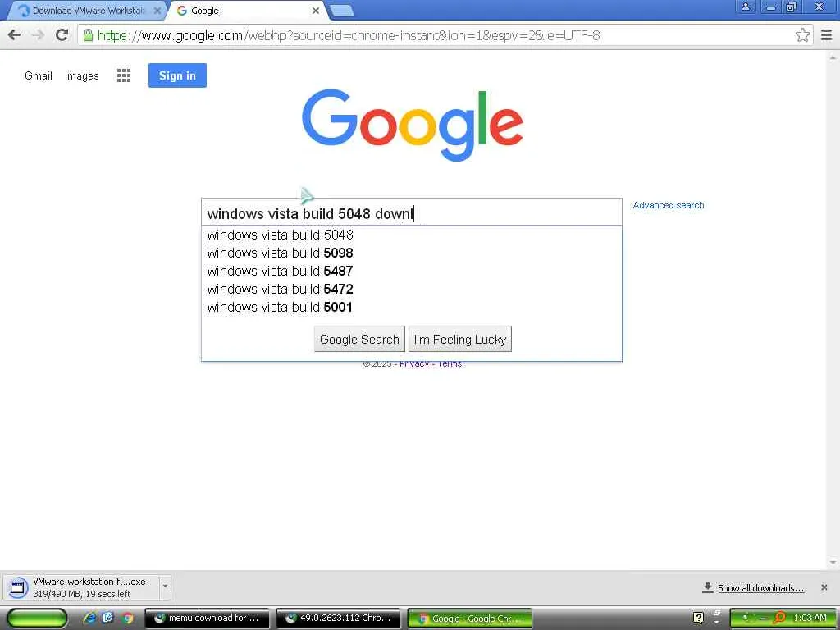Click the Google logo
Image resolution: width=840 pixels, height=630 pixels.
[413, 125]
